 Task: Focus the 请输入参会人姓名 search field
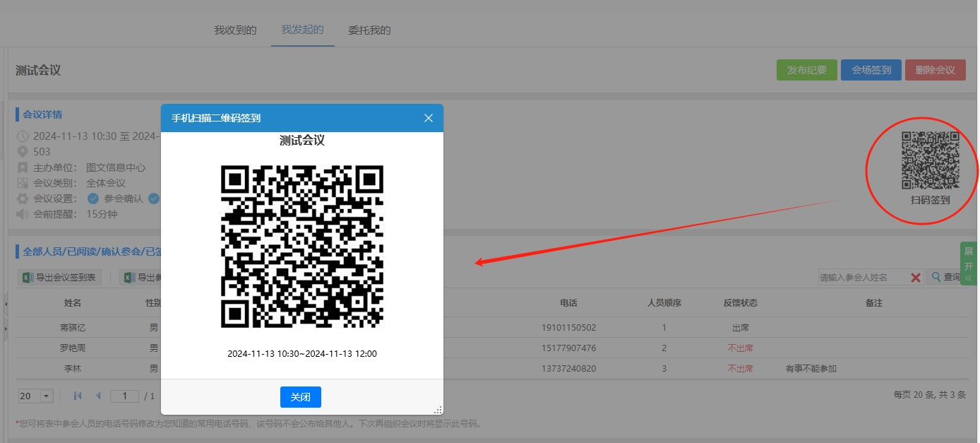point(864,278)
